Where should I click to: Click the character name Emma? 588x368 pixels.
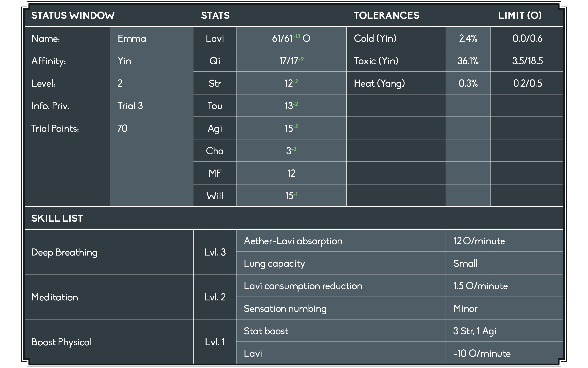pos(132,38)
